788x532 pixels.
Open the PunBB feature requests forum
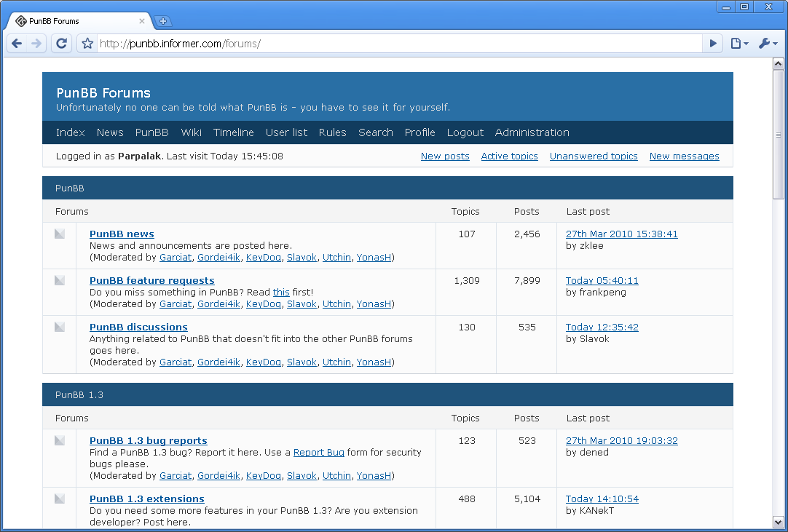point(151,281)
